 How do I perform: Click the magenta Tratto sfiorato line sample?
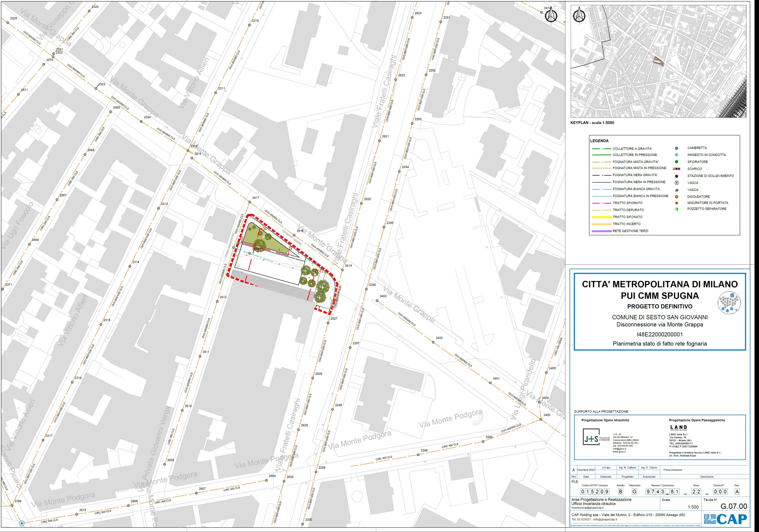[601, 203]
